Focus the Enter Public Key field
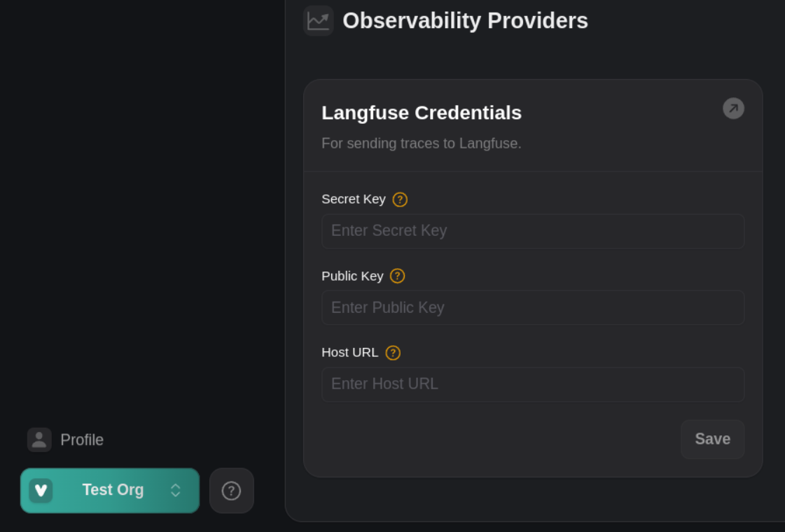Image resolution: width=785 pixels, height=532 pixels. (532, 308)
